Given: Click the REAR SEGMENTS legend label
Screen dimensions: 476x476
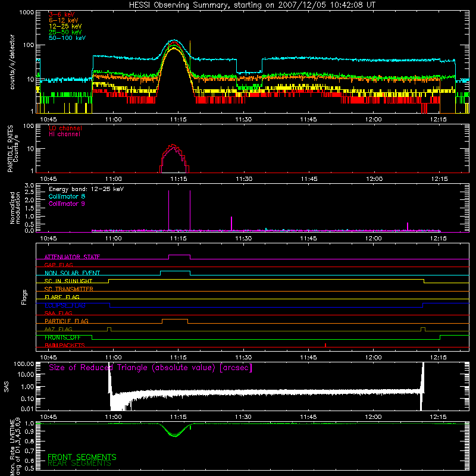Looking at the screenshot, I should click(x=79, y=464).
